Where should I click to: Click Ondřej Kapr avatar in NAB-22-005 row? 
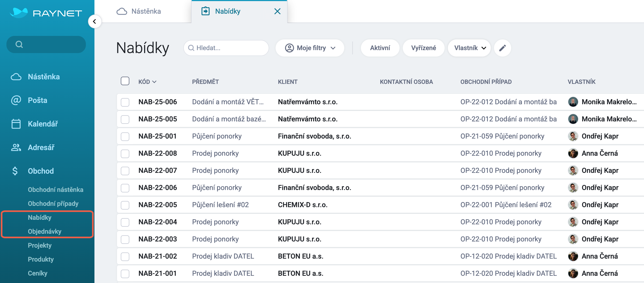(x=573, y=205)
